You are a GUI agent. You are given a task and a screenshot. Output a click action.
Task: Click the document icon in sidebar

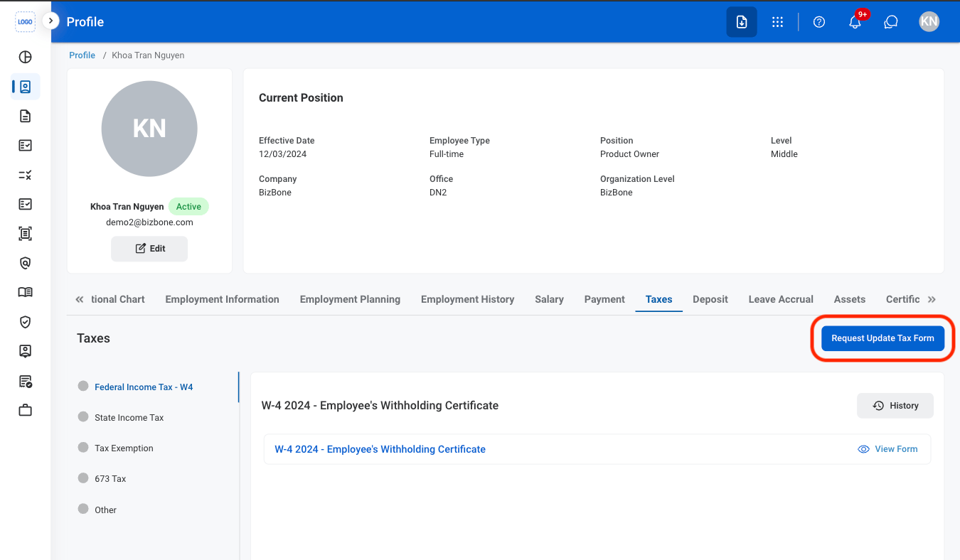click(25, 117)
